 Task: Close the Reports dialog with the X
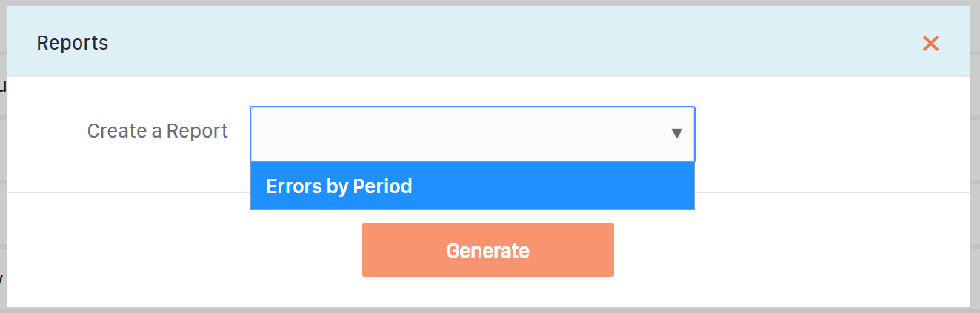[x=930, y=44]
